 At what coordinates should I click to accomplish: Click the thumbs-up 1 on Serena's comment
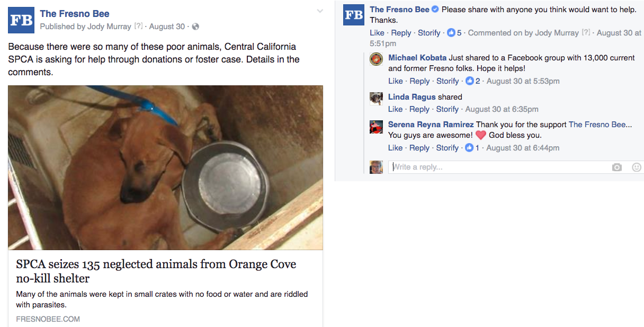click(472, 147)
